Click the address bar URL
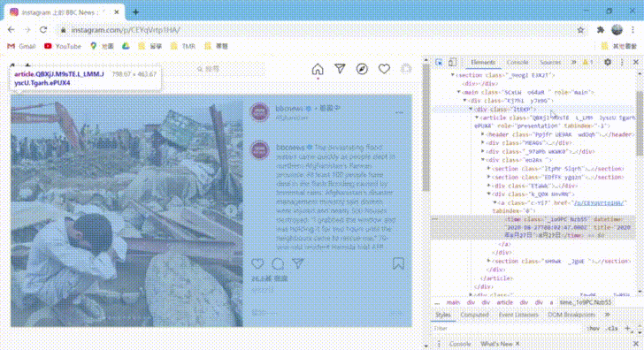This screenshot has height=350, width=644. tap(126, 30)
